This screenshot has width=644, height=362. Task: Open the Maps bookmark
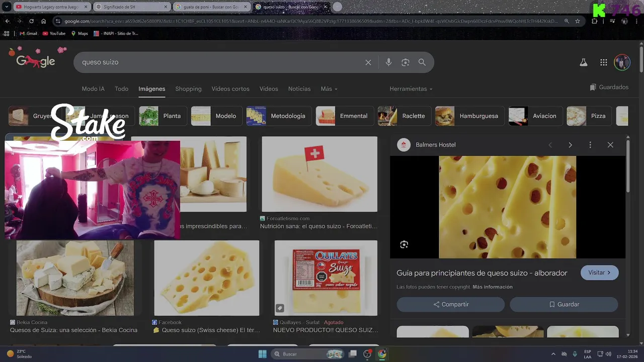pos(79,33)
